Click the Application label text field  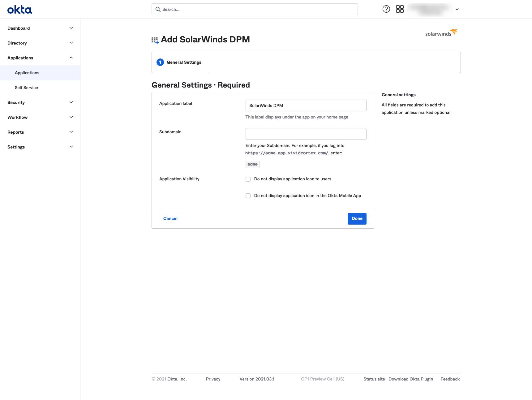[306, 105]
